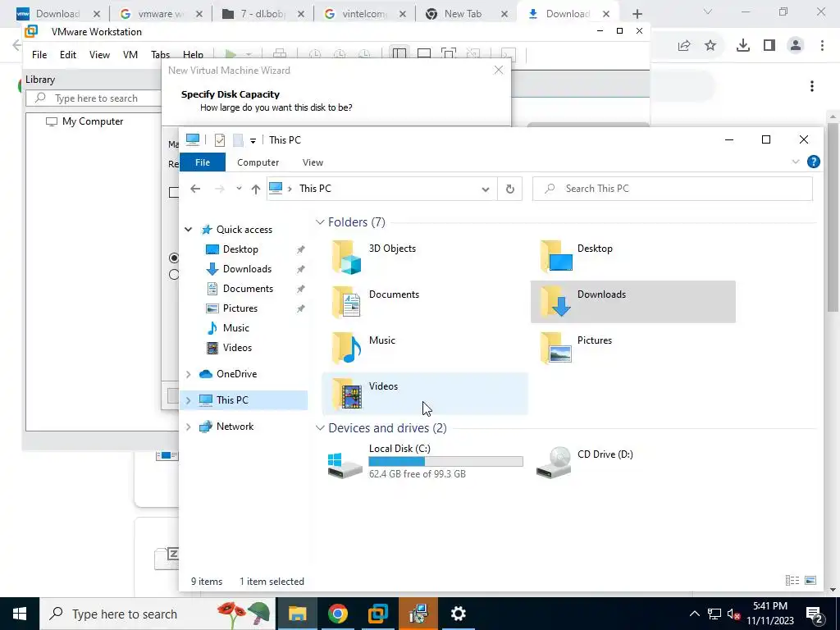840x630 pixels.
Task: Click muted volume icon in system tray
Action: (733, 614)
